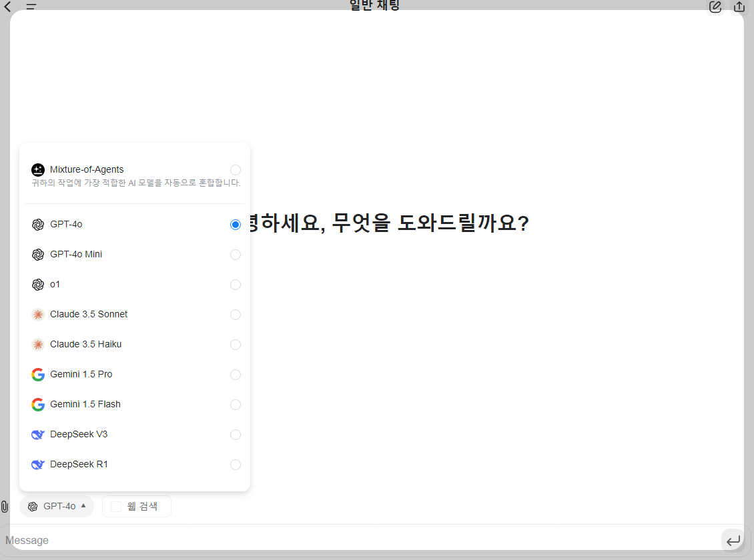This screenshot has height=560, width=754.
Task: Click the OpenAI icon beside GPT-4o
Action: pyautogui.click(x=38, y=224)
